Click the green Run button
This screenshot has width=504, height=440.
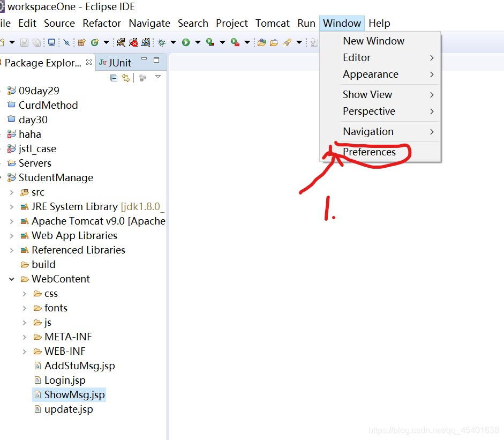[186, 42]
